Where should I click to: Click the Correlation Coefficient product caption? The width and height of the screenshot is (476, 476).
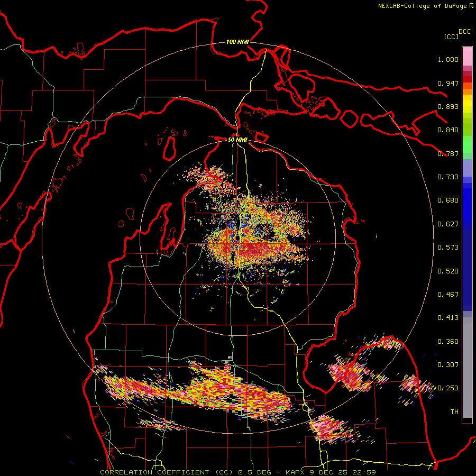coord(238,472)
